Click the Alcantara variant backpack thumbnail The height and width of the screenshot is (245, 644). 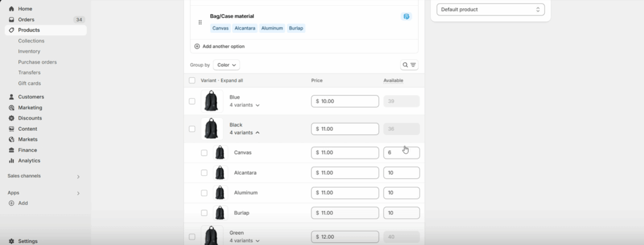point(220,173)
